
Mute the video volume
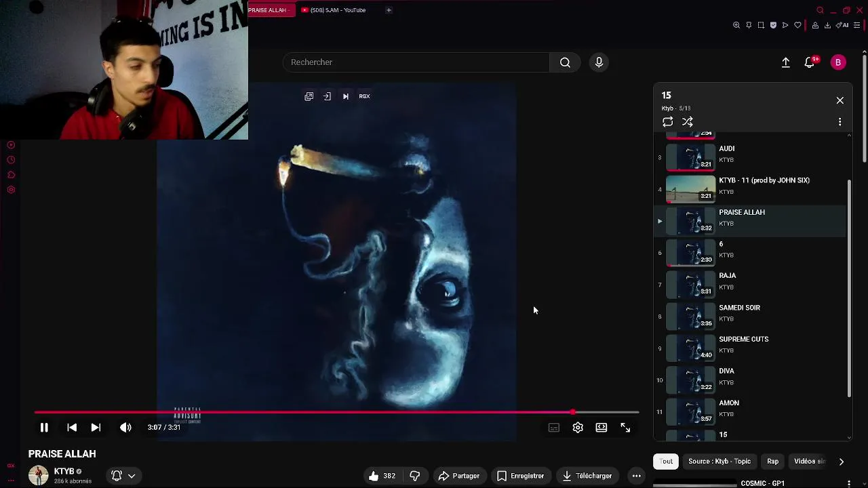pos(125,428)
